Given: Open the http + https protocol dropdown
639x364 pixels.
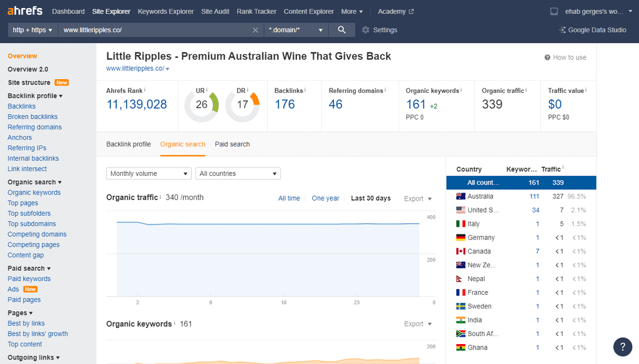Looking at the screenshot, I should (32, 30).
